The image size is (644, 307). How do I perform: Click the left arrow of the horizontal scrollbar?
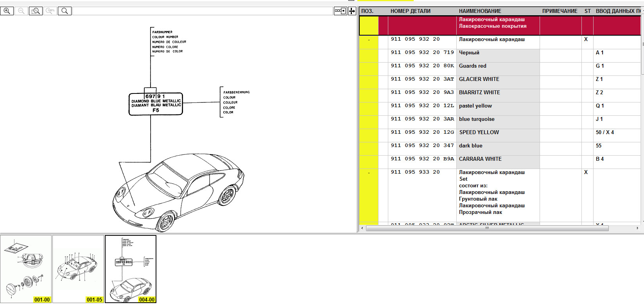point(362,228)
